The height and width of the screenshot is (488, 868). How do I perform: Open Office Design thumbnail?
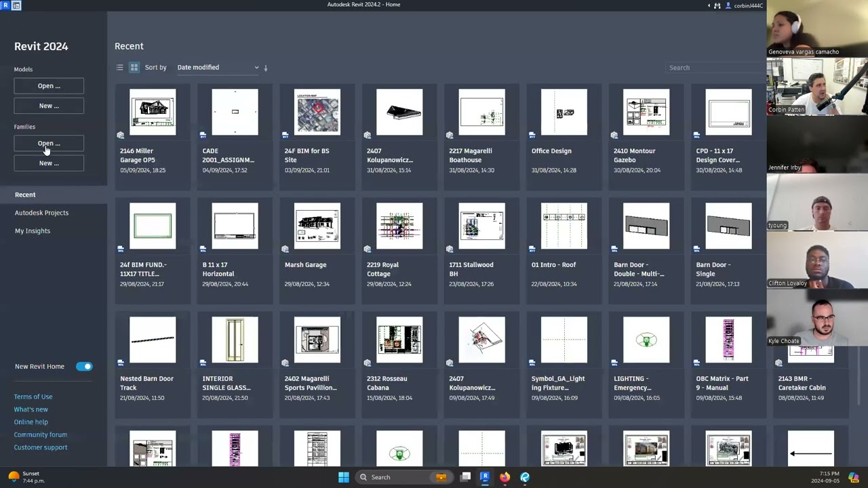(x=564, y=112)
